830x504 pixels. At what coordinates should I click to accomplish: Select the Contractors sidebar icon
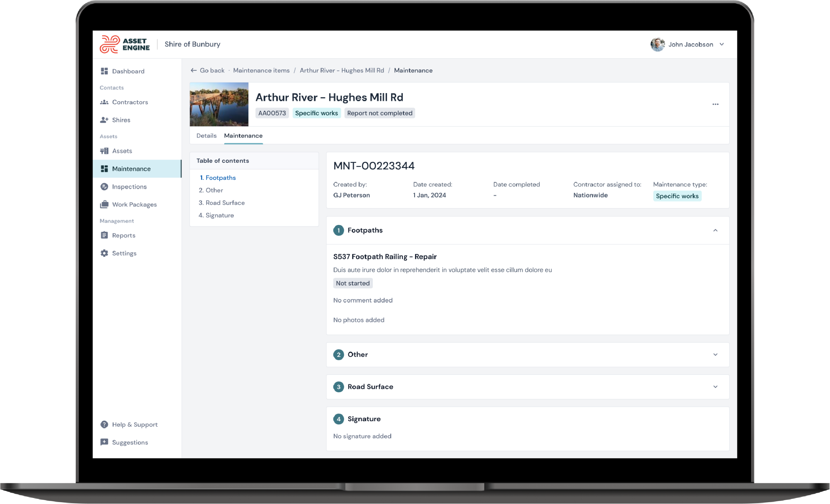click(104, 102)
